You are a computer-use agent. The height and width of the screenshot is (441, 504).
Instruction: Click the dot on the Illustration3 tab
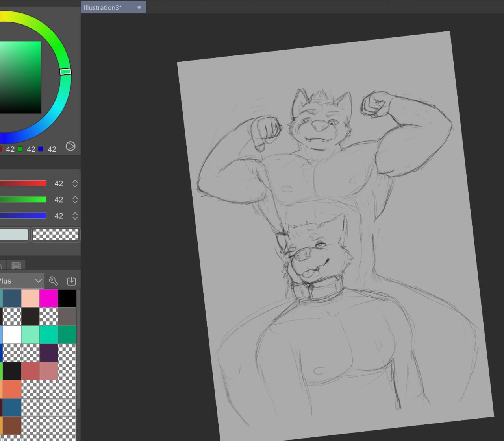click(x=139, y=7)
